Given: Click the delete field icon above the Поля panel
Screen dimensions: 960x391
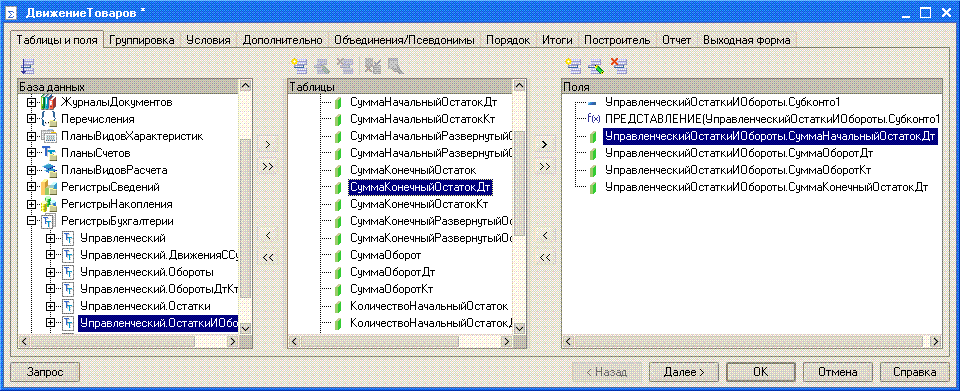Looking at the screenshot, I should pyautogui.click(x=620, y=66).
